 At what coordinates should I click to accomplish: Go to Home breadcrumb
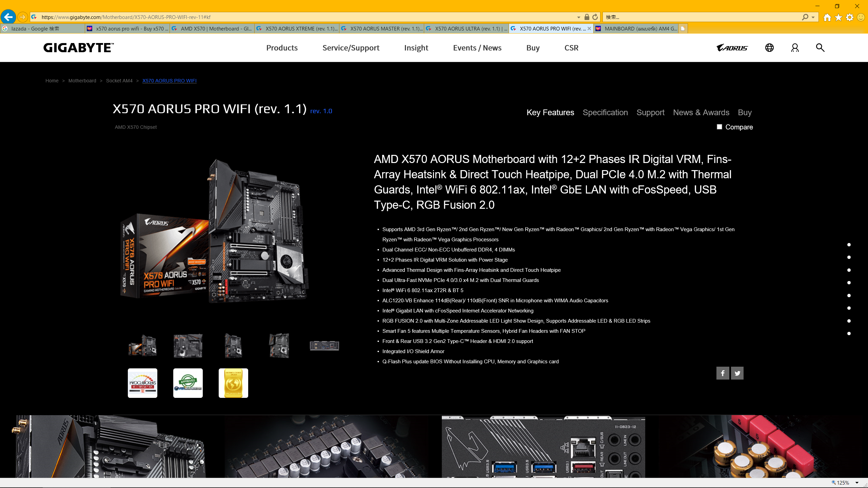(52, 81)
